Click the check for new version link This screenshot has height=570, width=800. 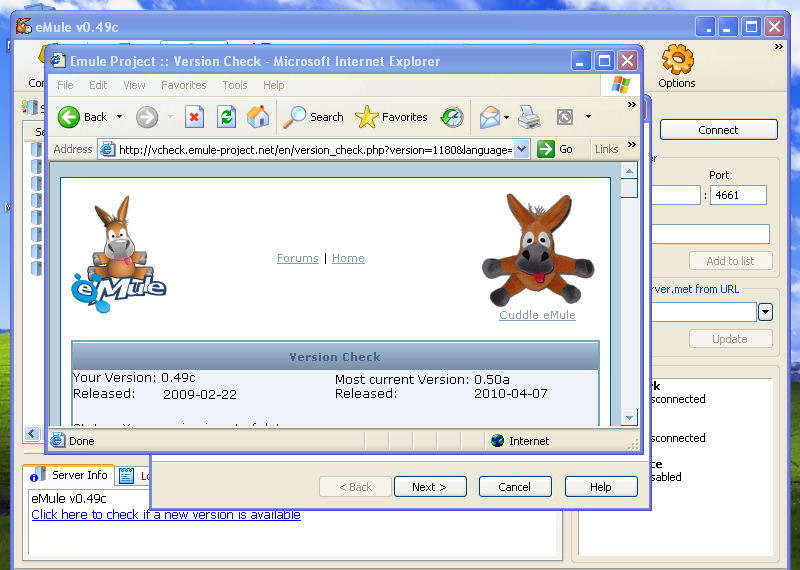pyautogui.click(x=166, y=514)
